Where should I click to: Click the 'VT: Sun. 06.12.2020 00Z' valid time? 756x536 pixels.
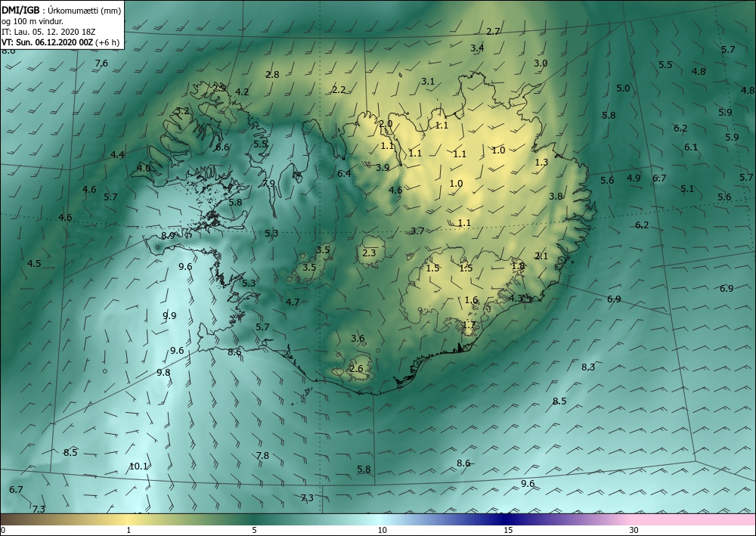[47, 42]
